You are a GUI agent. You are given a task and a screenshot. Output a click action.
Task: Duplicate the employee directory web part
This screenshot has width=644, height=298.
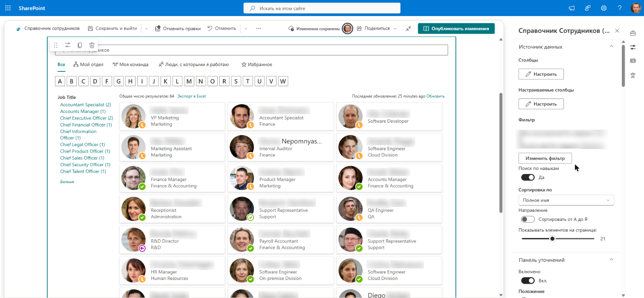[x=80, y=45]
